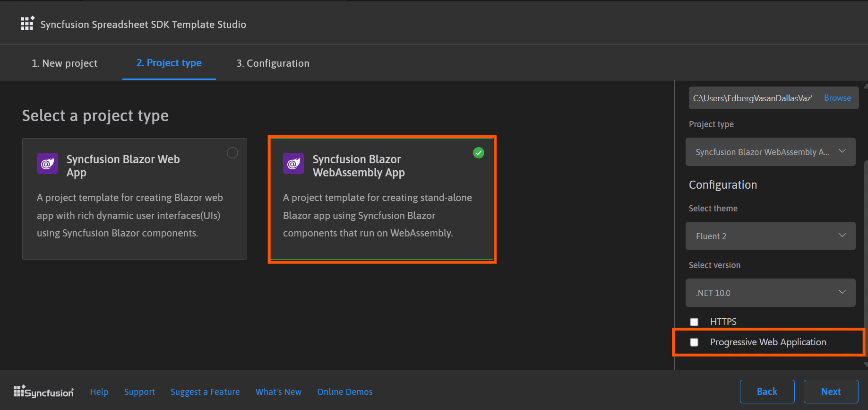Viewport: 868px width, 410px height.
Task: Check the Progressive Web Application option
Action: [694, 342]
